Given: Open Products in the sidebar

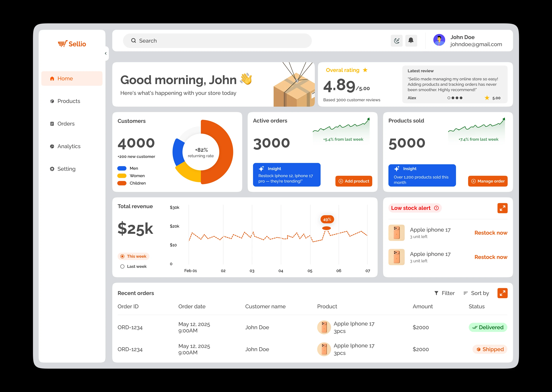Looking at the screenshot, I should click(x=68, y=101).
